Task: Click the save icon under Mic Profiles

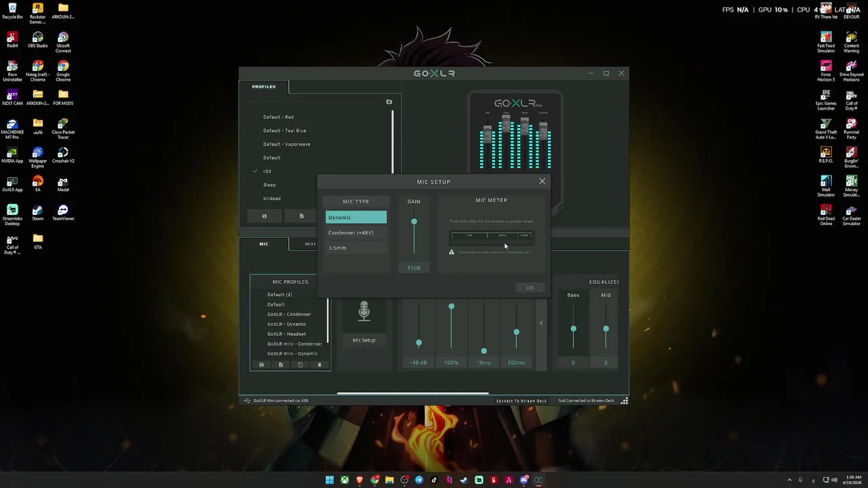Action: pyautogui.click(x=261, y=365)
